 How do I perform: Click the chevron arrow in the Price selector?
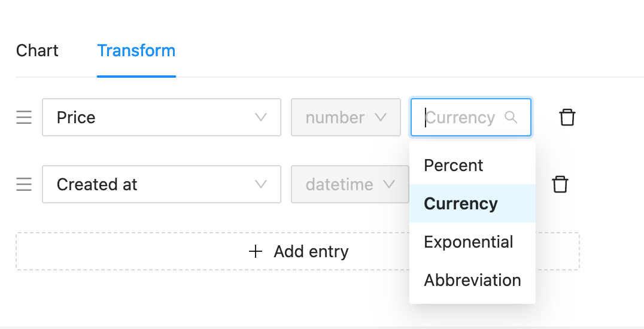[261, 117]
